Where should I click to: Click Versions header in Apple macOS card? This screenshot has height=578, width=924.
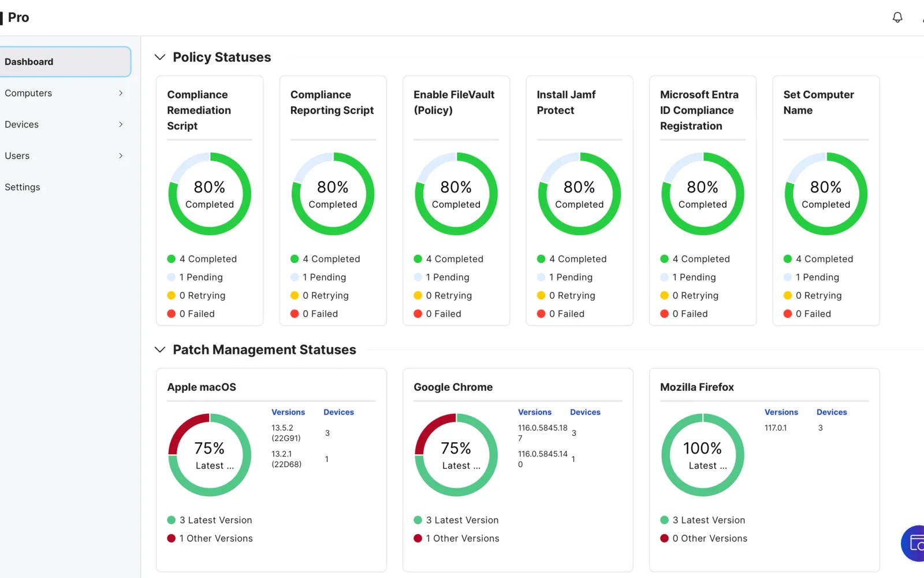click(288, 412)
